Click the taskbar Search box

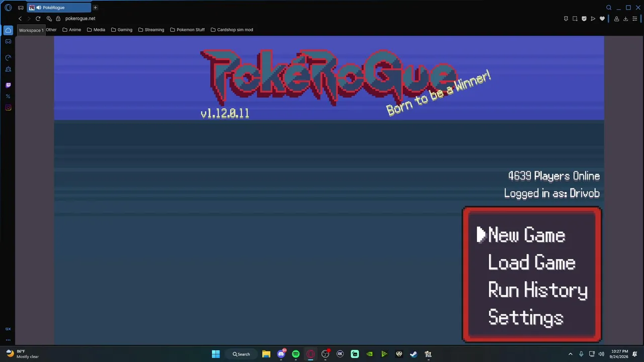[241, 354]
